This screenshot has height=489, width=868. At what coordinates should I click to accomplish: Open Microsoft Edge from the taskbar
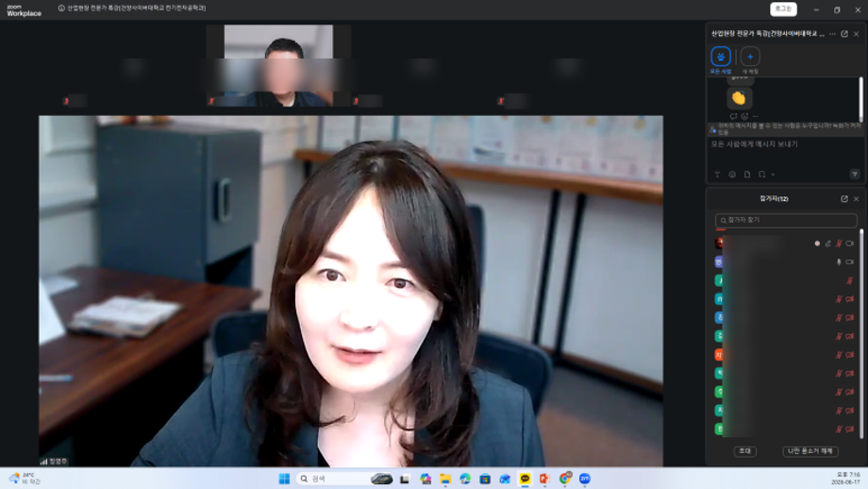(x=465, y=479)
